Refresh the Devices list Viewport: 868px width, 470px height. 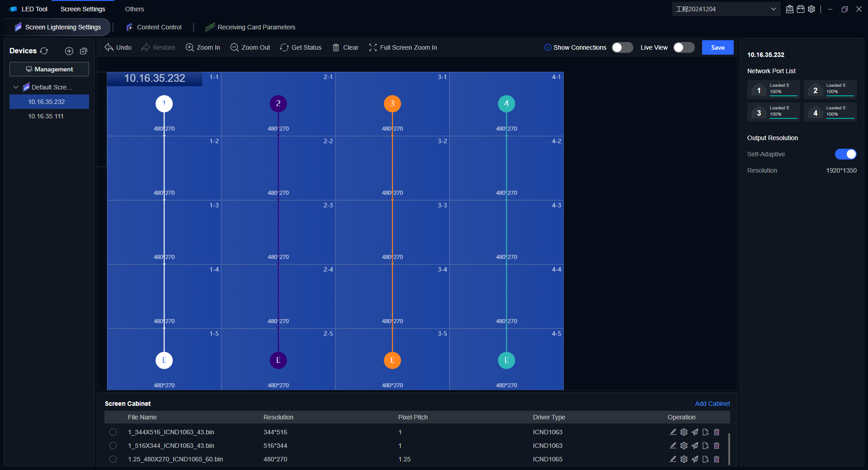tap(44, 51)
